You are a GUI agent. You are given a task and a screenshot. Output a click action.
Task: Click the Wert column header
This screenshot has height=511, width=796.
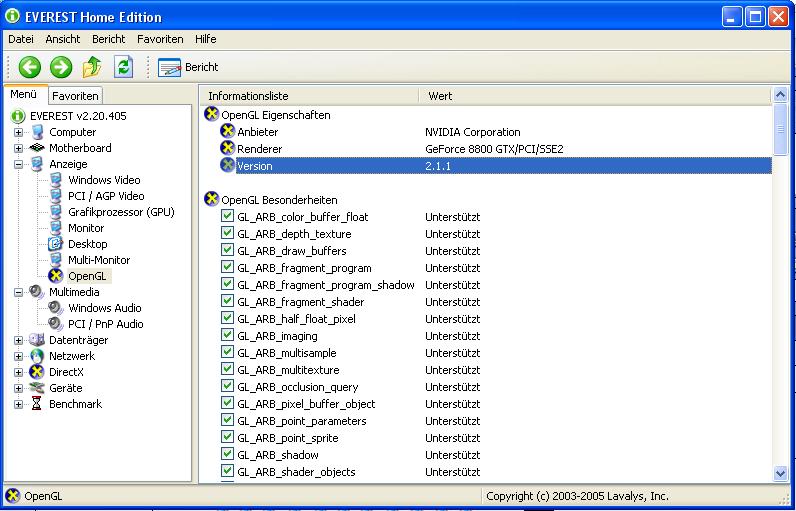tap(594, 96)
